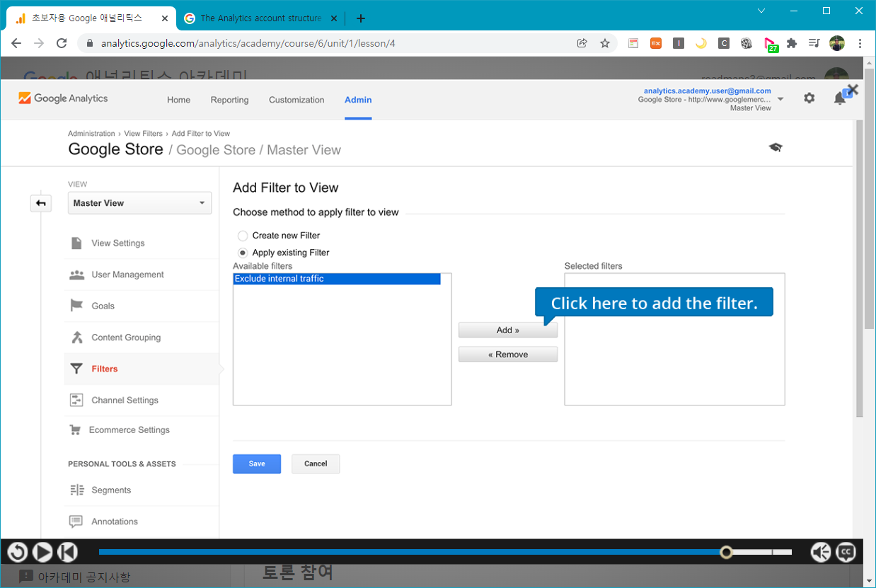
Task: Click Administration breadcrumb link
Action: [x=91, y=134]
